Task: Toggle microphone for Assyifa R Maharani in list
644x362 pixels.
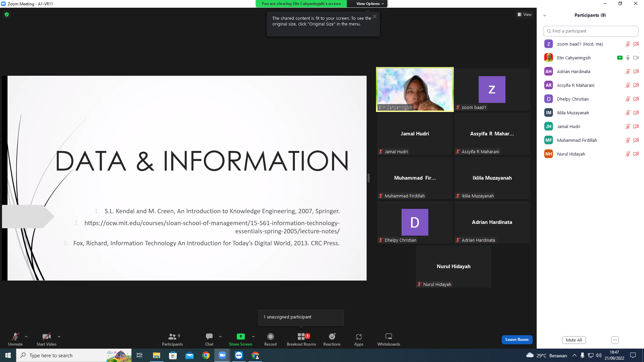Action: click(x=628, y=85)
